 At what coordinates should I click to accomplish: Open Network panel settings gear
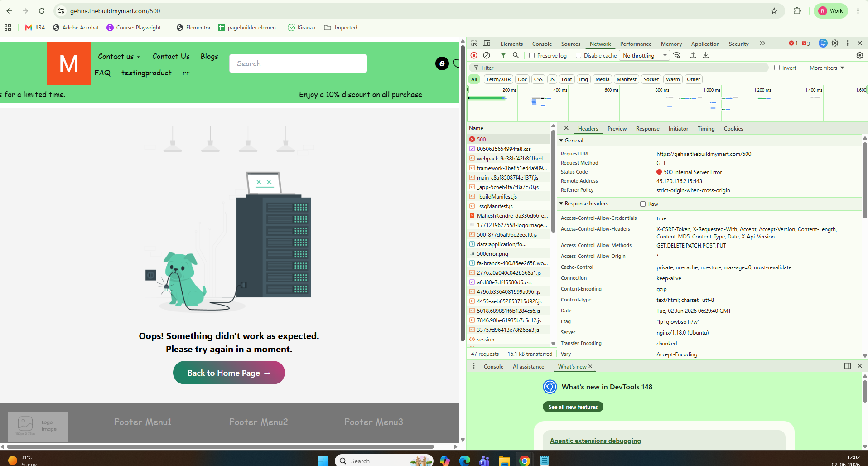pyautogui.click(x=860, y=55)
